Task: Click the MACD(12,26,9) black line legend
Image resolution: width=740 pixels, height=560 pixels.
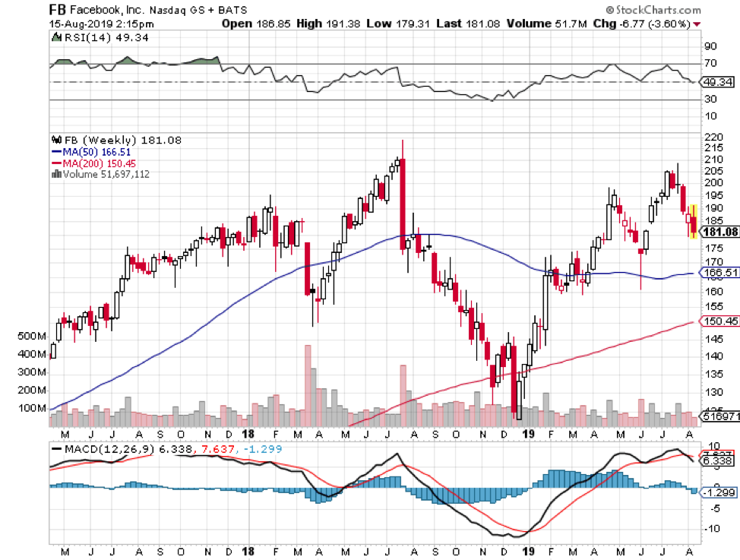Action: click(x=56, y=450)
